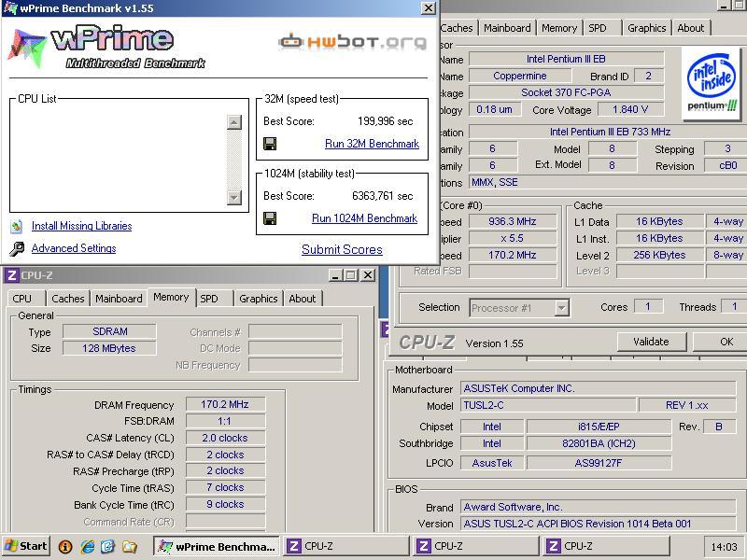Click the Validate button in CPU-Z

coord(651,342)
